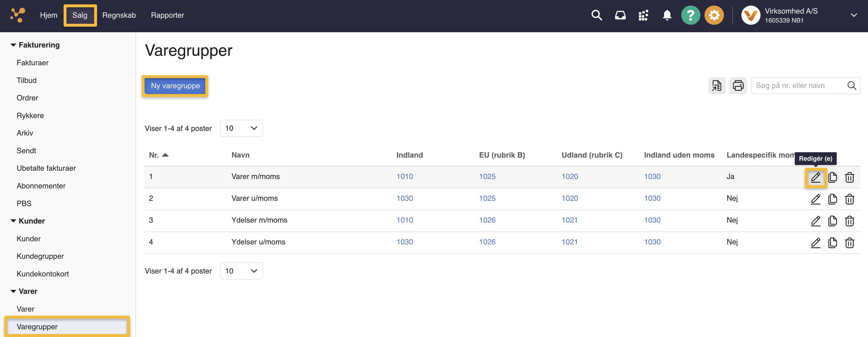This screenshot has height=337, width=868.
Task: Click the Ny varegruppe button
Action: 175,86
